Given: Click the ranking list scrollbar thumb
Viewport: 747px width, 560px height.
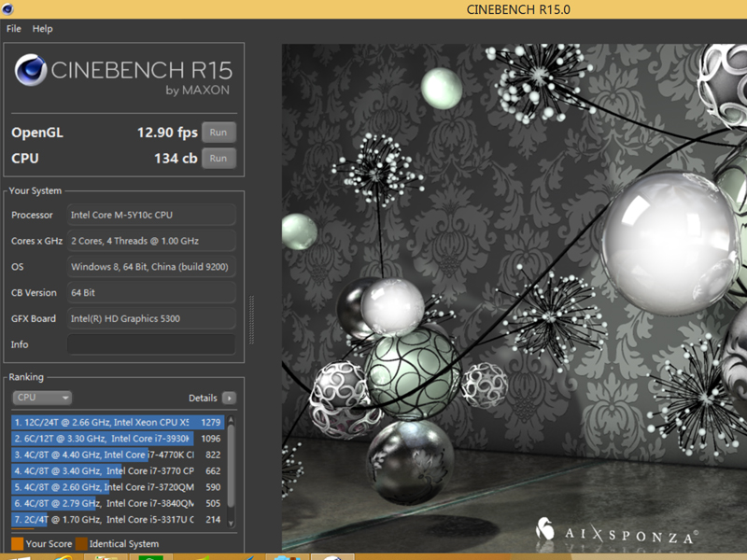Looking at the screenshot, I should pos(231,465).
